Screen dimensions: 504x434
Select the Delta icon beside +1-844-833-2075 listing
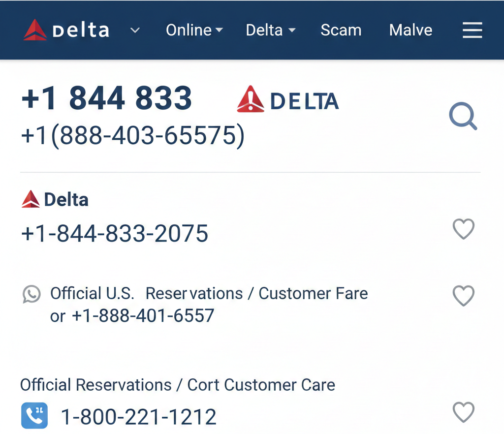(30, 199)
